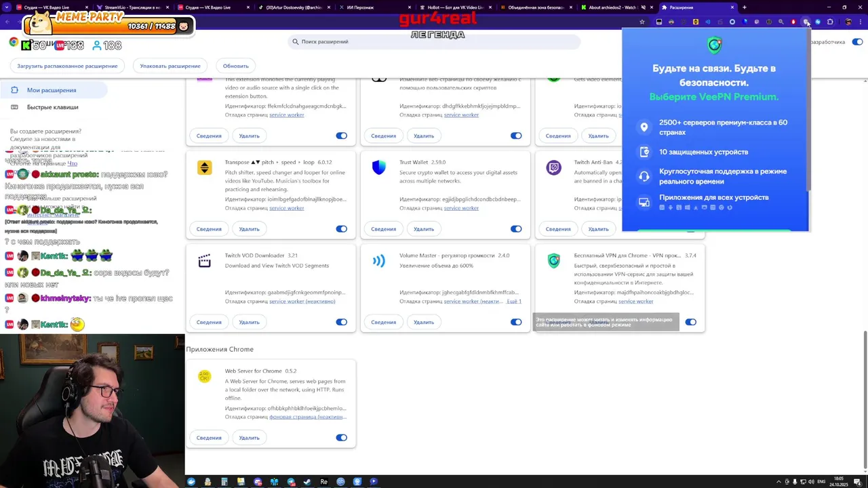
Task: Click the Обновить button
Action: pyautogui.click(x=236, y=66)
